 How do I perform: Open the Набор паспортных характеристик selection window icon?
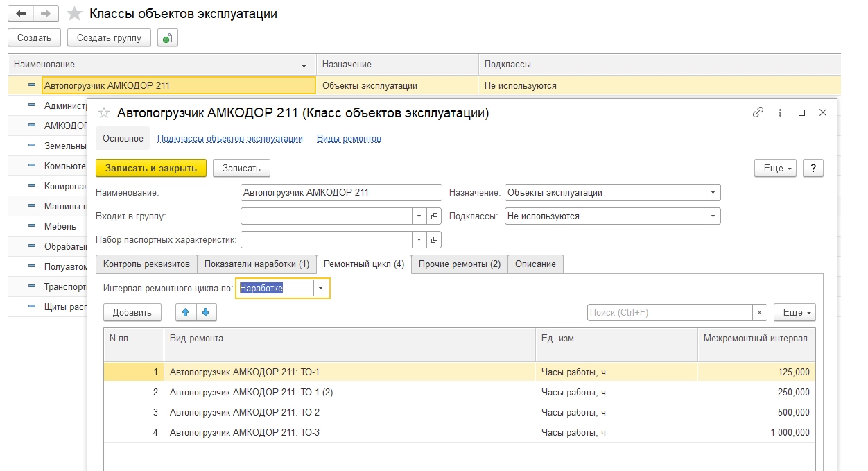click(x=434, y=240)
